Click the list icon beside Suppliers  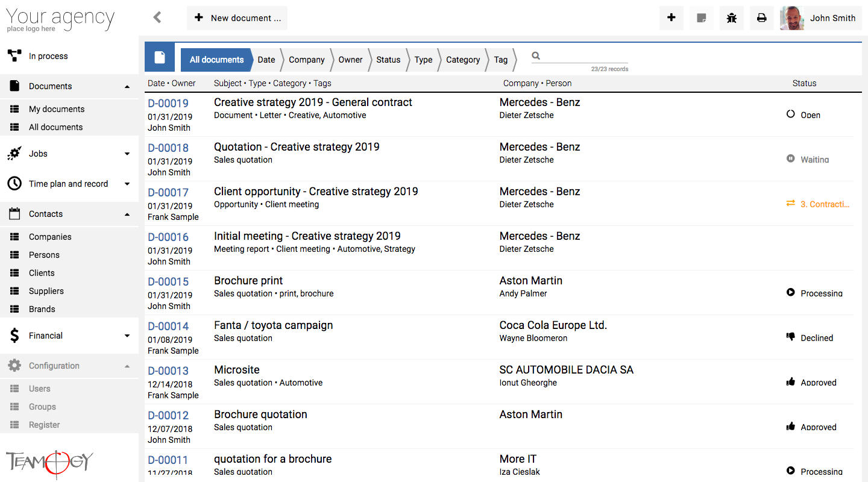(15, 291)
